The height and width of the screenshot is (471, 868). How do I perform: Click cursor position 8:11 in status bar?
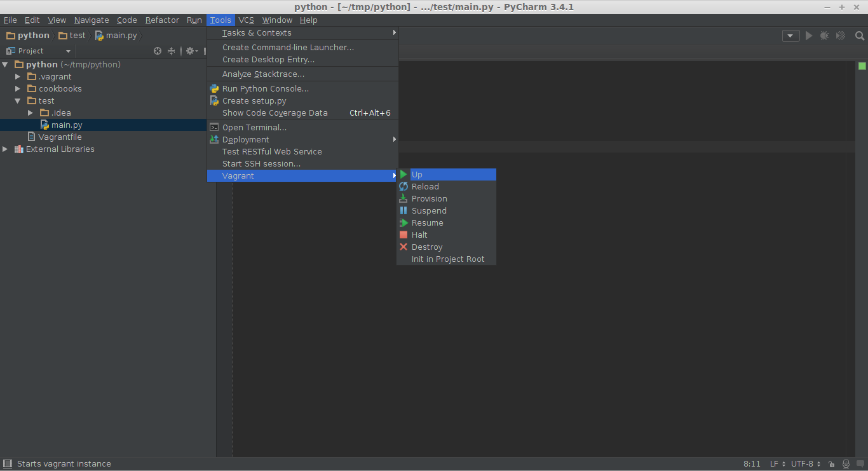click(752, 463)
